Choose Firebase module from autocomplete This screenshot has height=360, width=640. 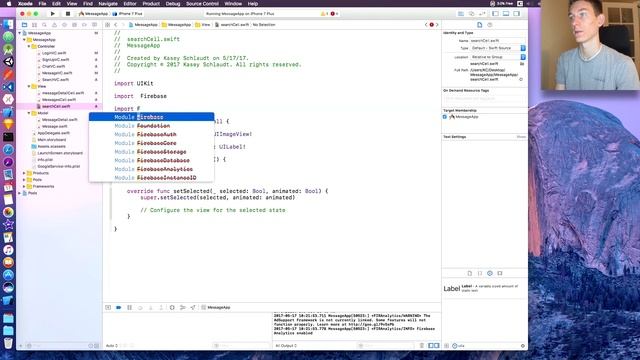click(x=151, y=117)
